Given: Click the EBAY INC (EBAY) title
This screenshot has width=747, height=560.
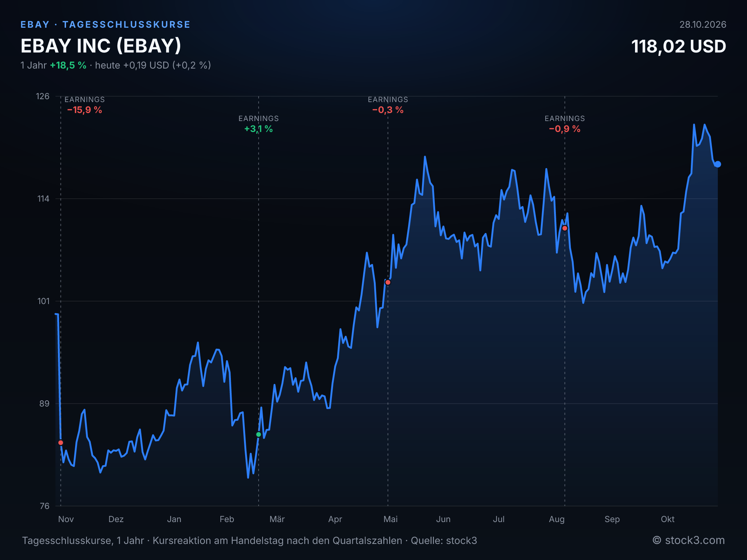Looking at the screenshot, I should 101,46.
